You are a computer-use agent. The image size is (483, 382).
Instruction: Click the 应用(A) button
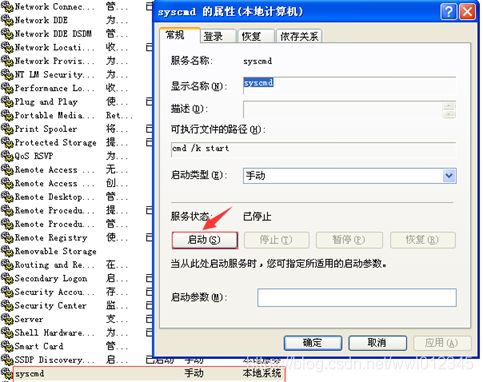[442, 343]
